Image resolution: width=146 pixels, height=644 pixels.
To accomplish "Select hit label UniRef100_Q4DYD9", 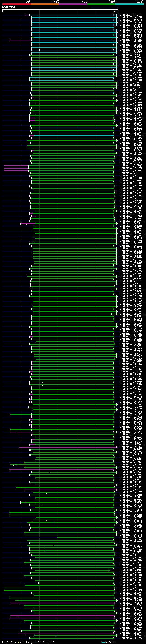I will 131,77.
